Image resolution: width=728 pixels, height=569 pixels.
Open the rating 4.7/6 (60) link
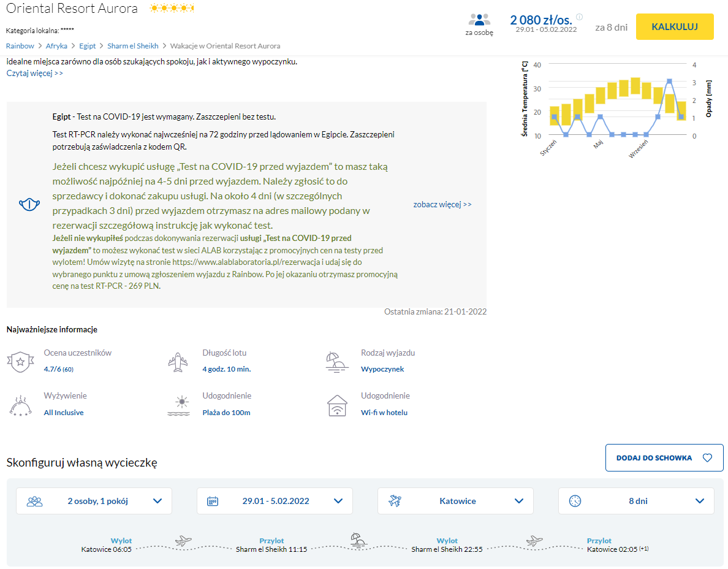click(x=58, y=369)
